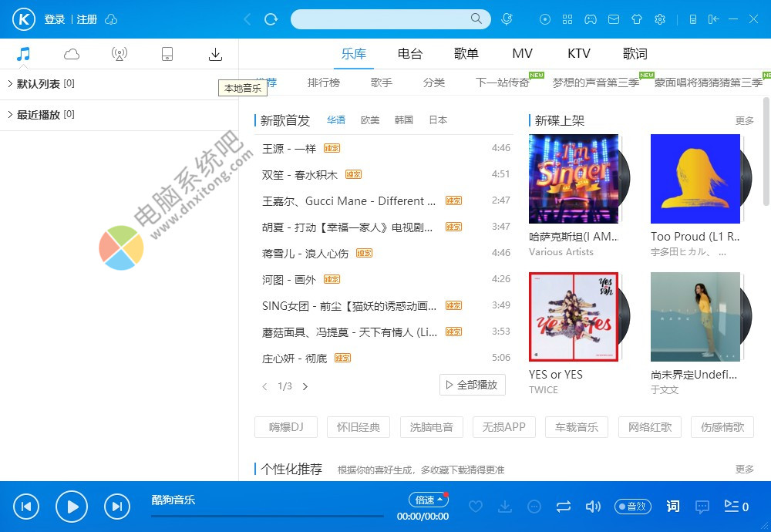Open the I'm Singer album cover

click(x=574, y=179)
